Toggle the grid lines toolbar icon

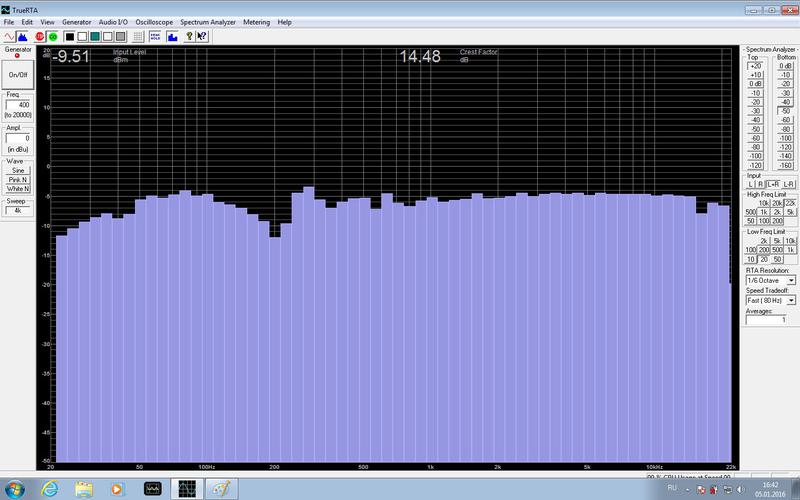(138, 37)
